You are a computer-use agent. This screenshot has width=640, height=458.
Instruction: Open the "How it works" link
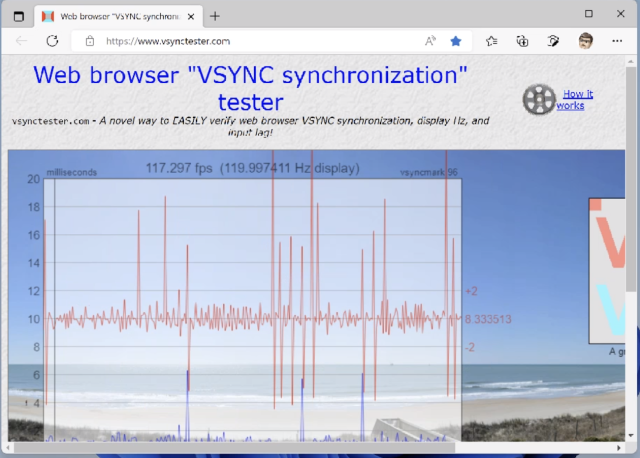(574, 99)
